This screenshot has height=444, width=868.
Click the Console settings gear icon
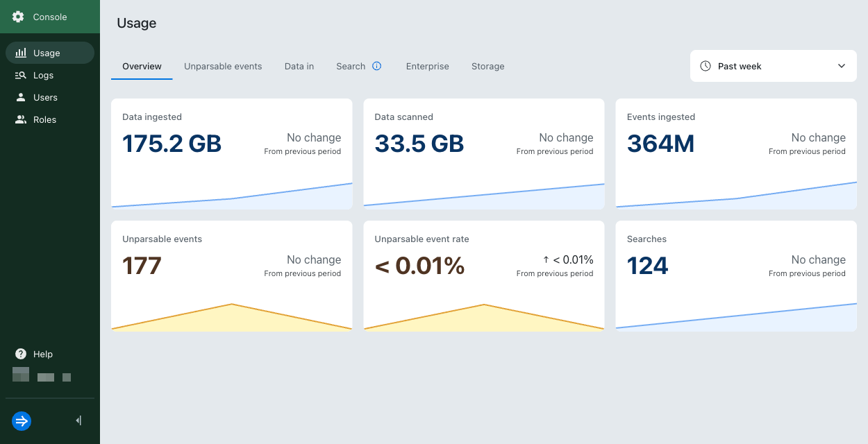(x=18, y=17)
